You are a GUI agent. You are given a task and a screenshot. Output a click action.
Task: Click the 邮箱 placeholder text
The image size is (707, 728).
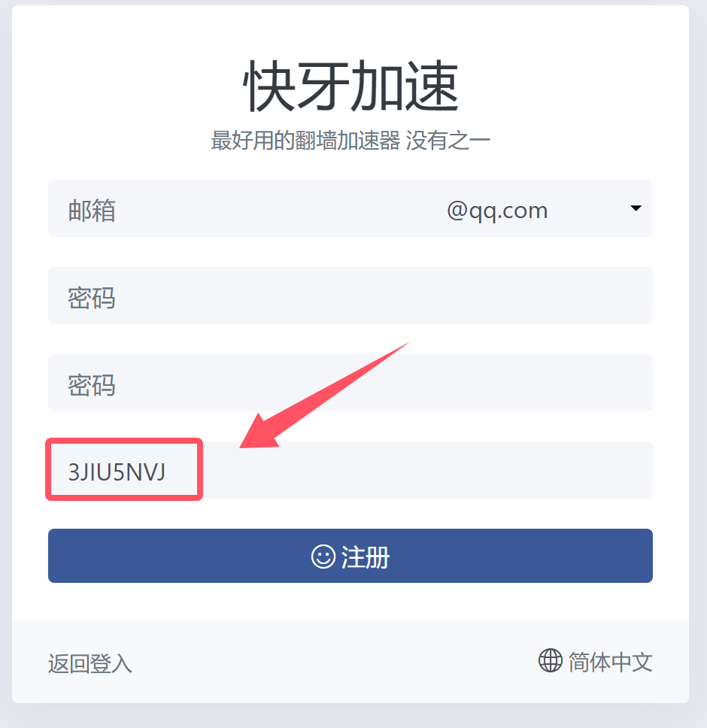pyautogui.click(x=92, y=211)
